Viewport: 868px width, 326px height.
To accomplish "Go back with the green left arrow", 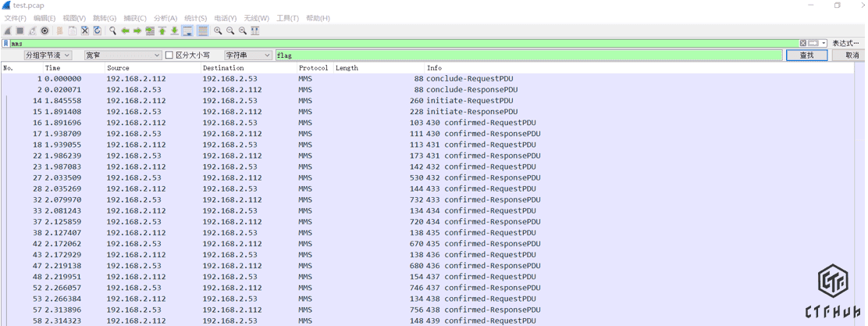I will point(125,30).
